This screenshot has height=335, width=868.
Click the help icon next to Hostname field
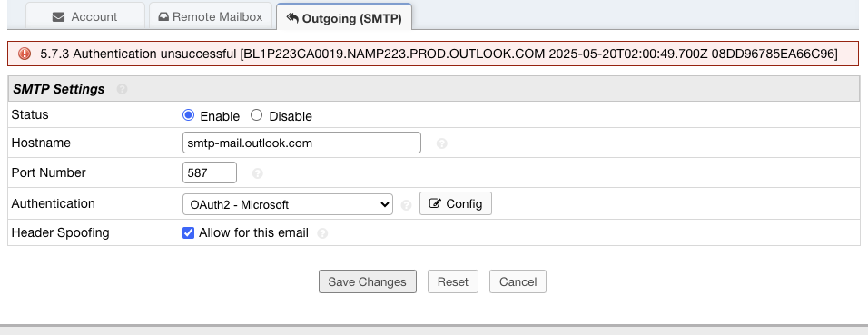[441, 143]
